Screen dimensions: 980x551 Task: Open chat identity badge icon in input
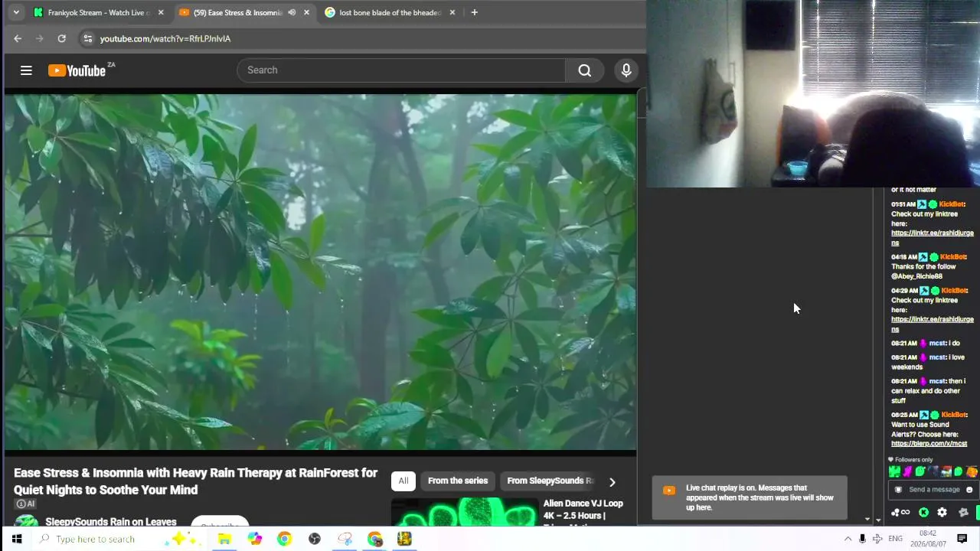898,490
